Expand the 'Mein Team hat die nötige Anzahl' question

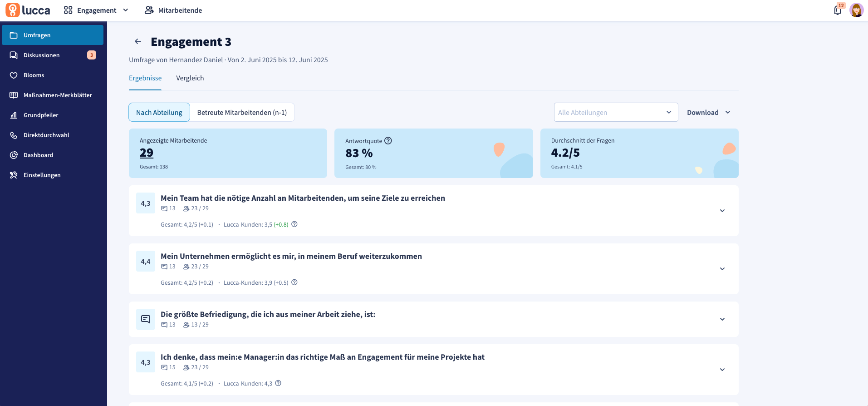(722, 211)
